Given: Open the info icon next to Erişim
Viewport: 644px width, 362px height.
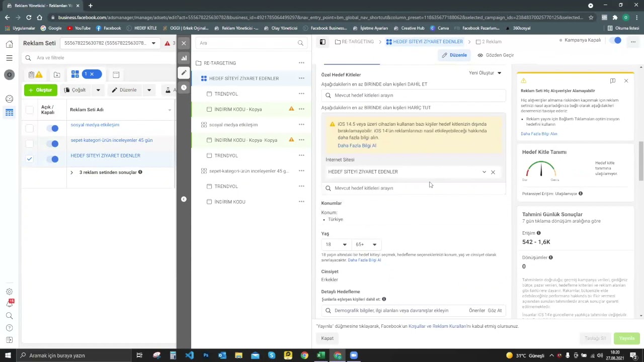Looking at the screenshot, I should click(539, 233).
